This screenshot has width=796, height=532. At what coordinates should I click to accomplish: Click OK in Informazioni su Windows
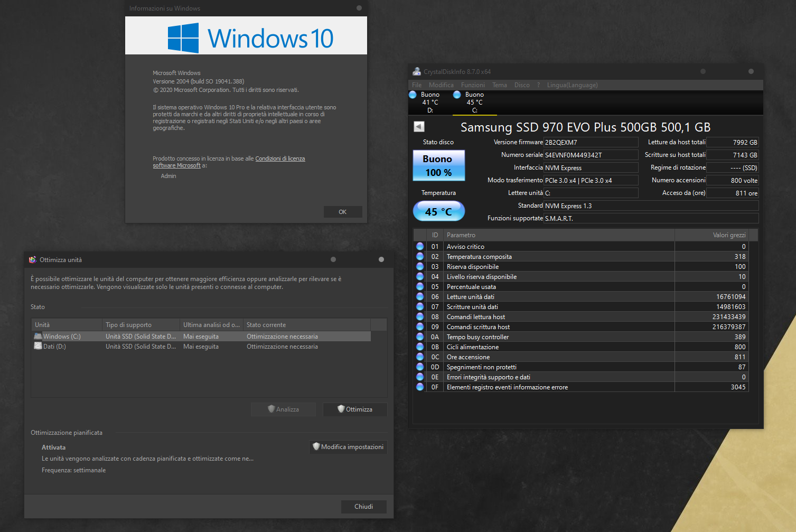(x=343, y=212)
